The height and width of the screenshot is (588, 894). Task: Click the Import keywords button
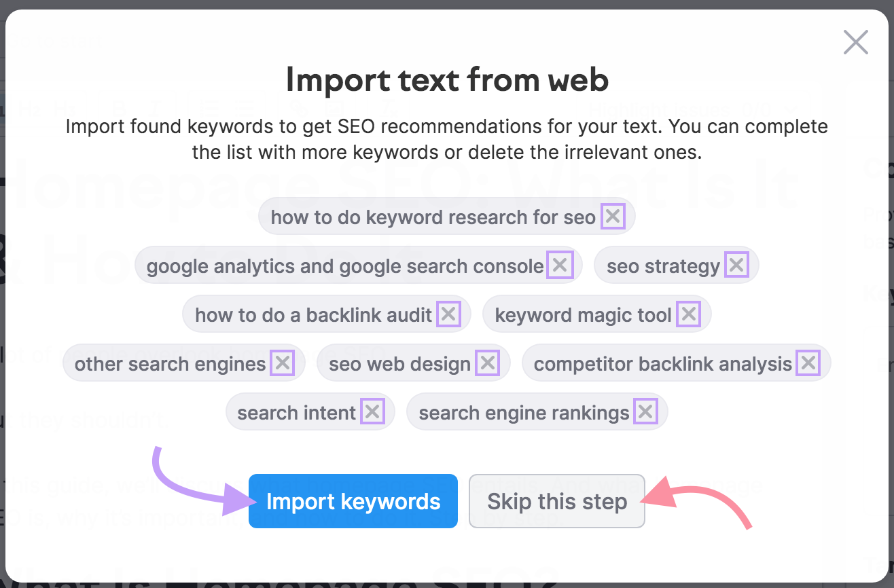[x=353, y=501]
